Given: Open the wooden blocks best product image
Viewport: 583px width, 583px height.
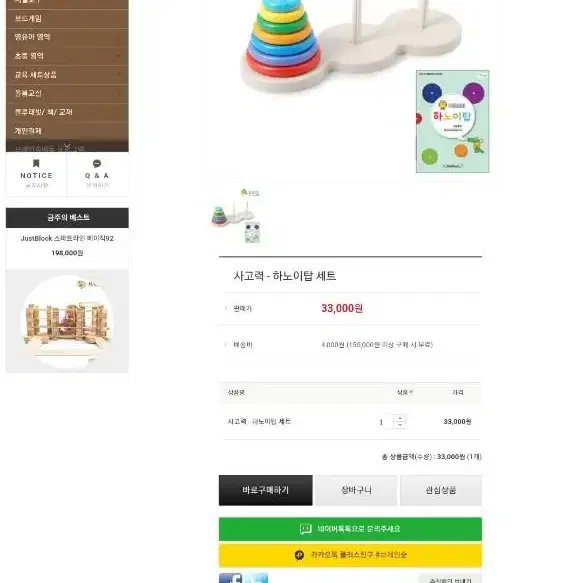Looking at the screenshot, I should point(67,321).
